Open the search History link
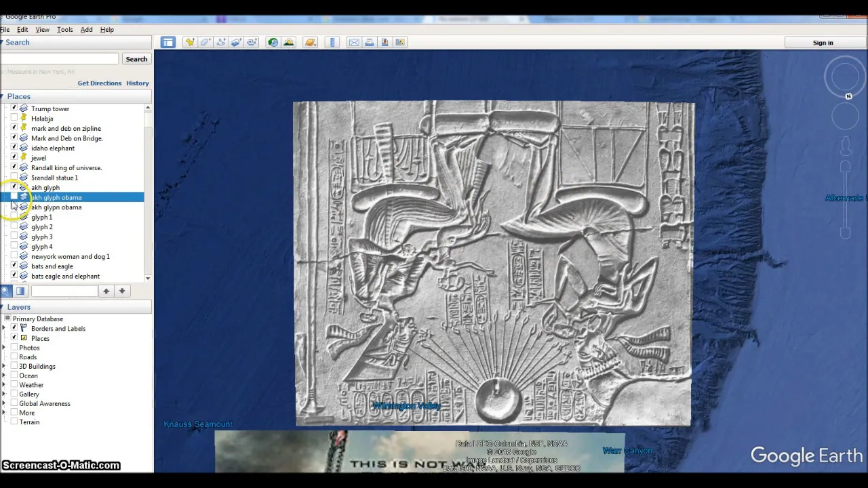This screenshot has width=868, height=488. coord(138,83)
